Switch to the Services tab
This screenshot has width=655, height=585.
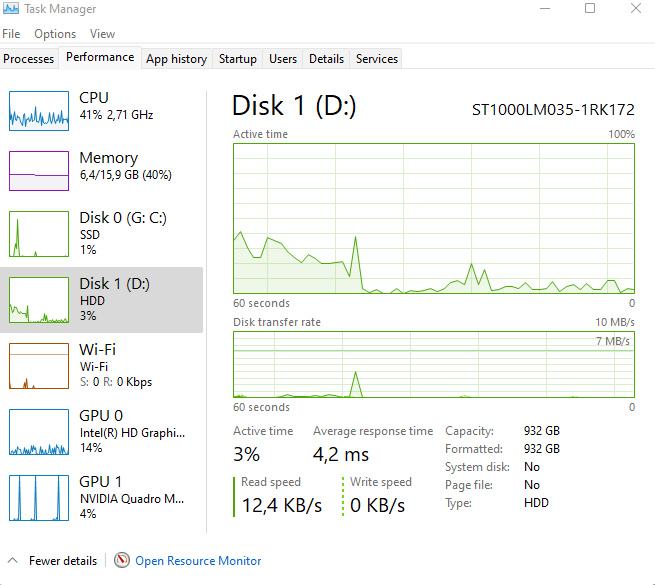377,59
